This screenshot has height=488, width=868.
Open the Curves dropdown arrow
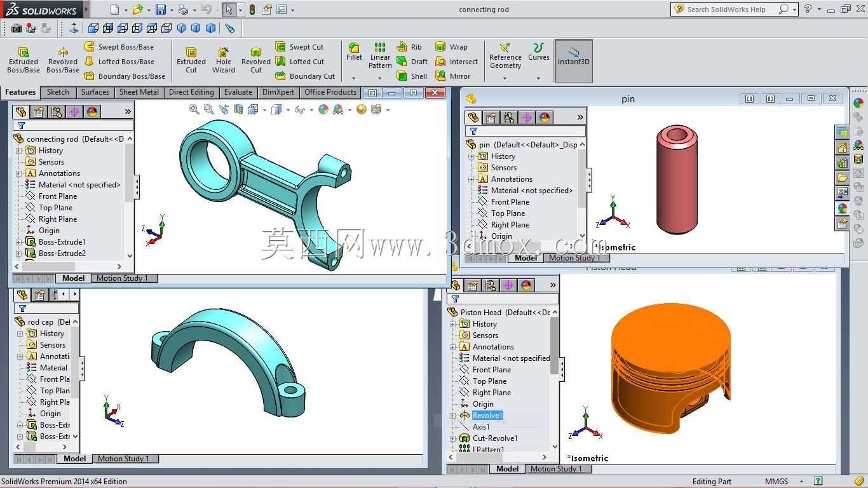(538, 79)
